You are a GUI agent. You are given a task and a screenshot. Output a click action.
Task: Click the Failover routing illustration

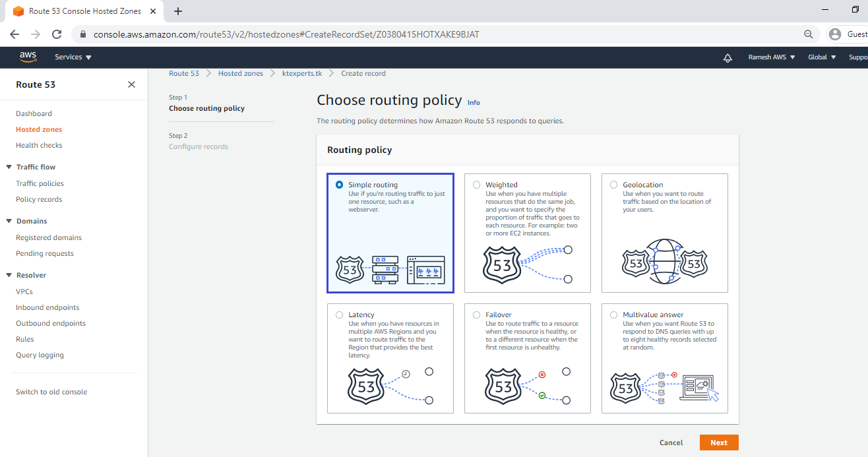click(528, 386)
